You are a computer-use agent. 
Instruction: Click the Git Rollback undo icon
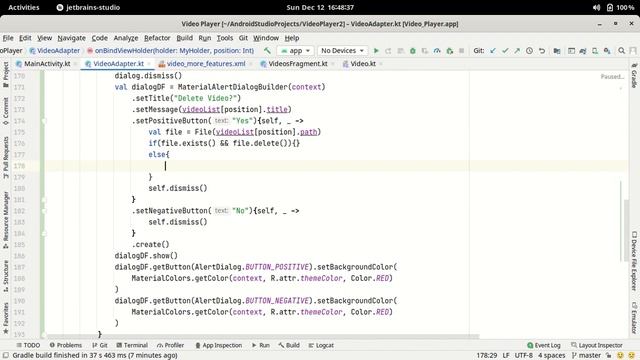542,51
